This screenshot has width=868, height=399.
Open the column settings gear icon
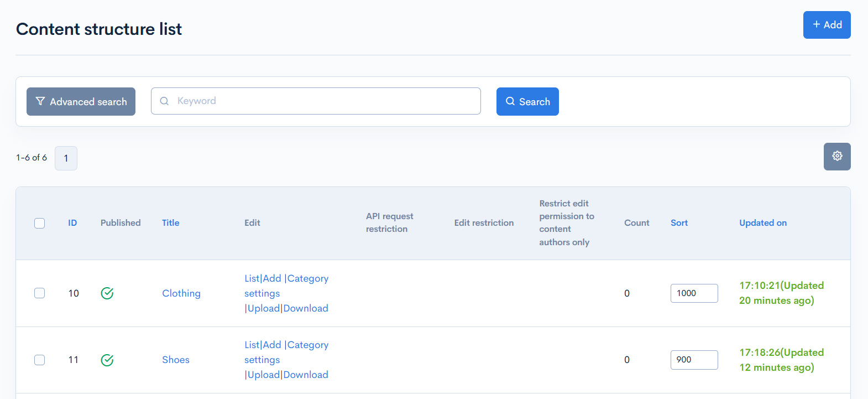(x=837, y=157)
